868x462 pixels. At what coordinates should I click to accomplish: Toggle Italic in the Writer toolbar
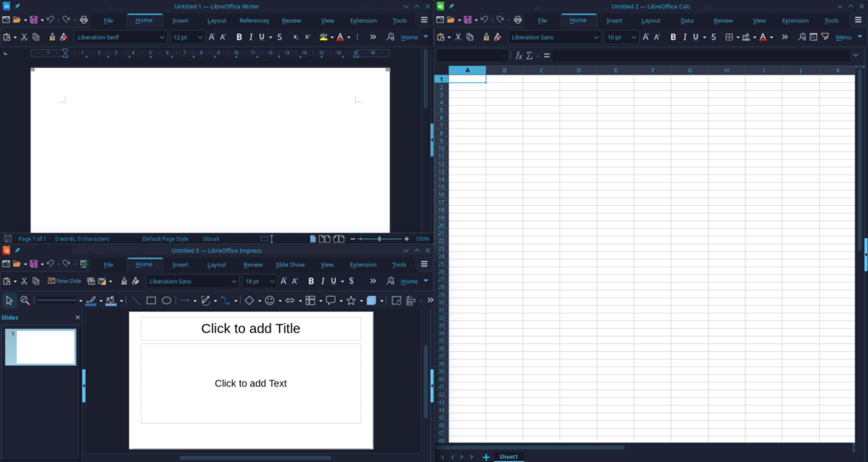[251, 37]
